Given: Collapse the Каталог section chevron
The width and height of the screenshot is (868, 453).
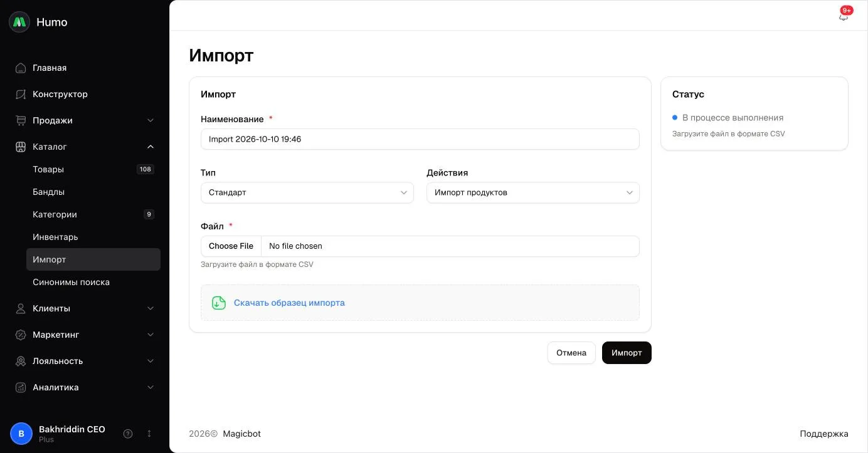Looking at the screenshot, I should (x=151, y=147).
